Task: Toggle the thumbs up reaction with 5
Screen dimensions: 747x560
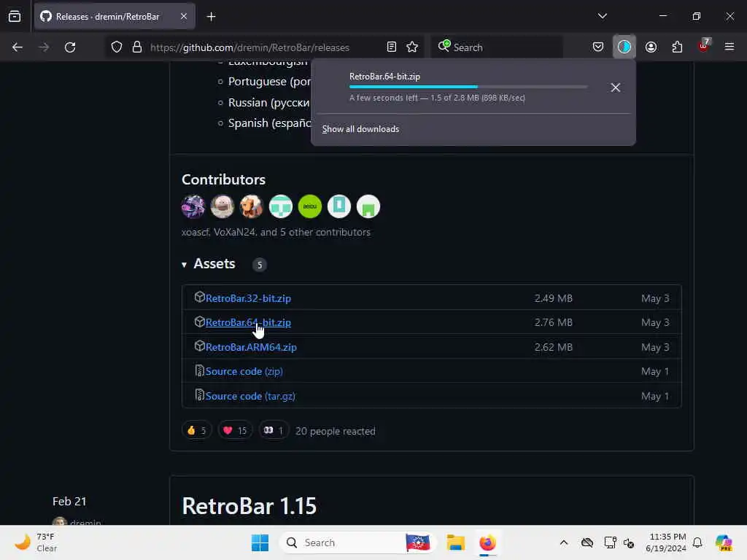Action: coord(197,430)
